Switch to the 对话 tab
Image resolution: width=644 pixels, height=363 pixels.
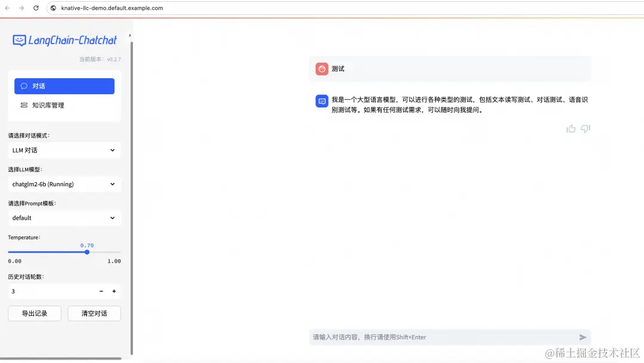[64, 85]
